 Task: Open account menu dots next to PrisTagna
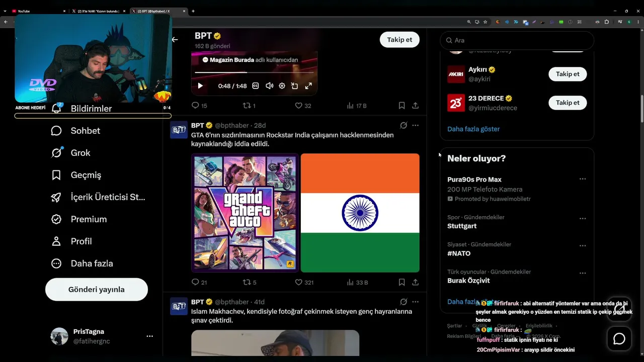point(149,336)
